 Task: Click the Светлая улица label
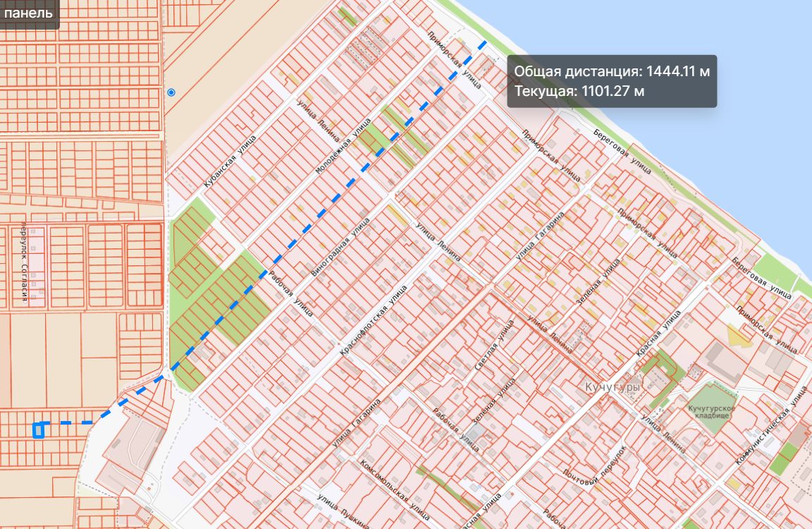point(495,344)
